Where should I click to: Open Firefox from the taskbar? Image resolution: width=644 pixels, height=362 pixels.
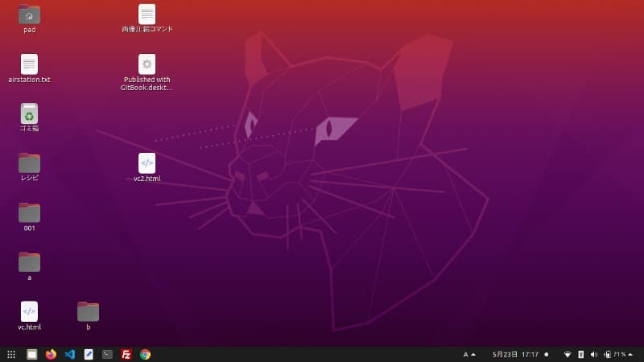(51, 354)
